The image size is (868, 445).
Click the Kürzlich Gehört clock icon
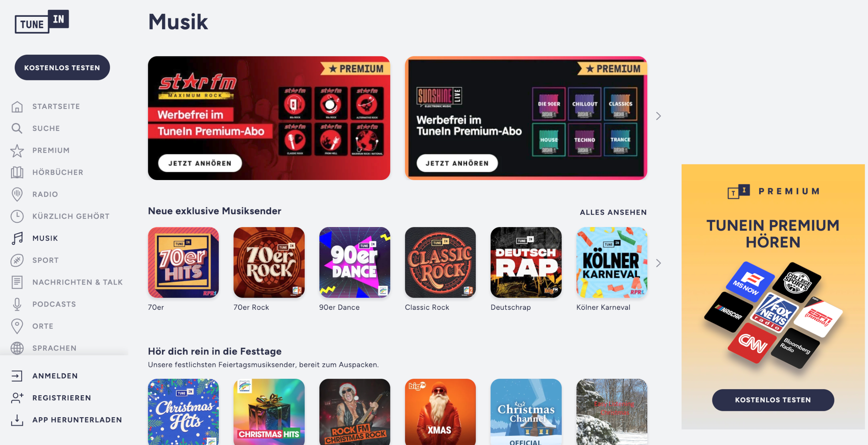[17, 216]
